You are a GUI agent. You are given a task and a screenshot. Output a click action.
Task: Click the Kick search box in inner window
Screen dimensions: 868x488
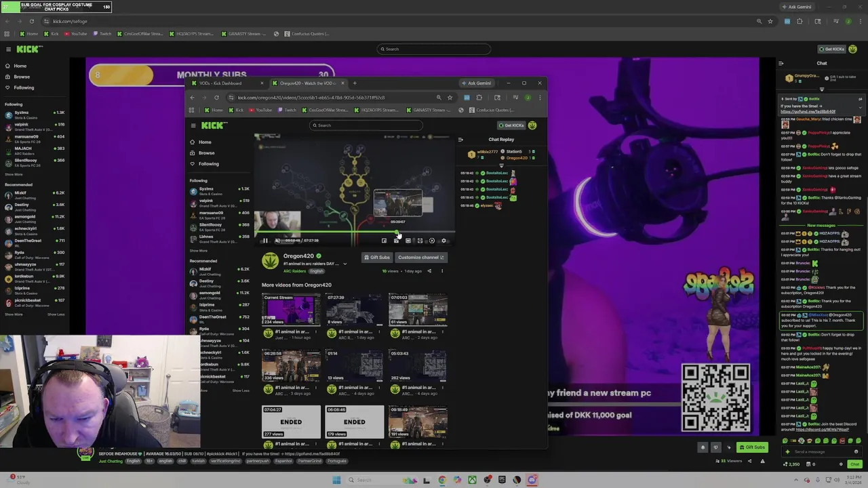(x=366, y=125)
